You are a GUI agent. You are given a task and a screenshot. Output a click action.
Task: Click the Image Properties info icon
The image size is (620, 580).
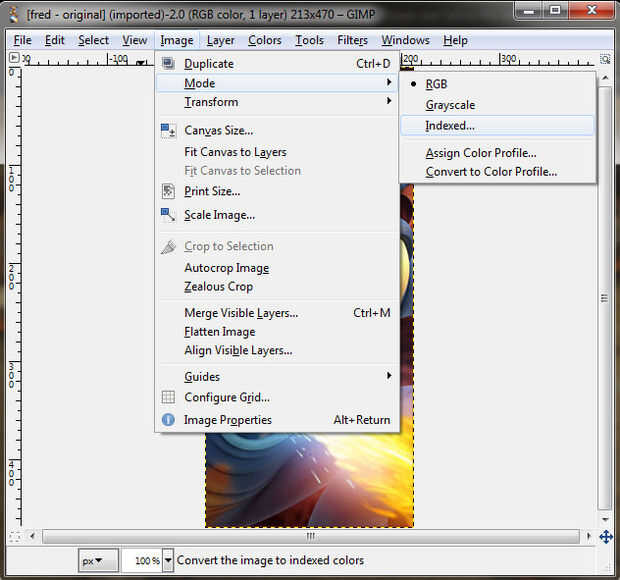click(x=168, y=419)
